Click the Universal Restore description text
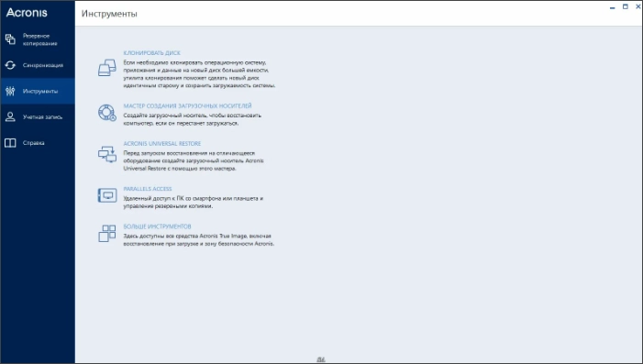Image resolution: width=643 pixels, height=364 pixels. 194,160
